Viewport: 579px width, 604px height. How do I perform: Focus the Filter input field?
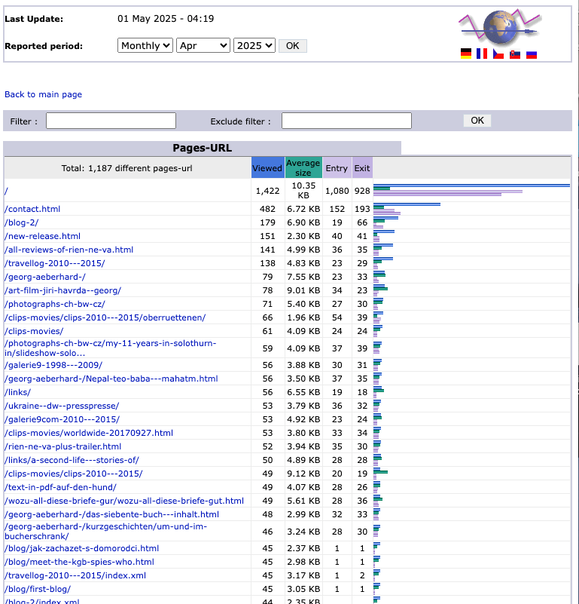click(x=111, y=121)
